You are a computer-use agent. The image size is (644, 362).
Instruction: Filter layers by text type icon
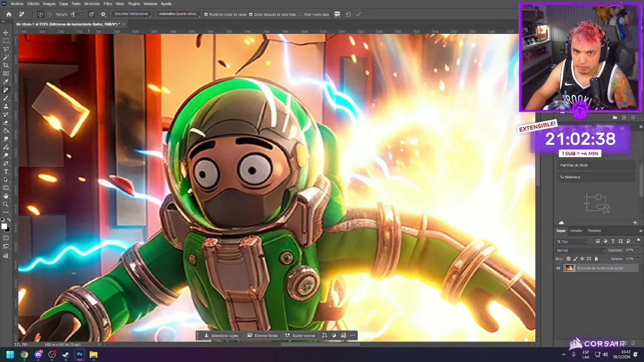tap(613, 241)
